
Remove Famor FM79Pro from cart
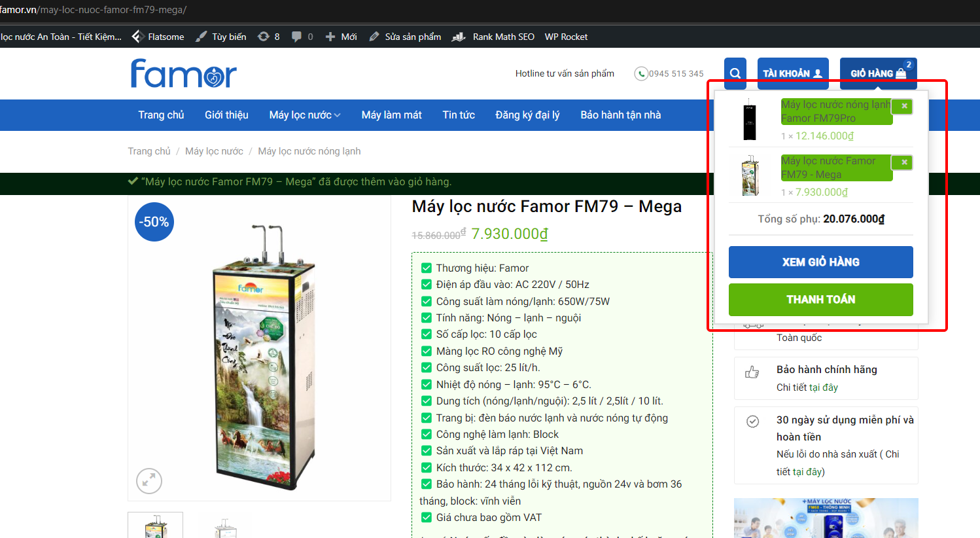(x=904, y=106)
